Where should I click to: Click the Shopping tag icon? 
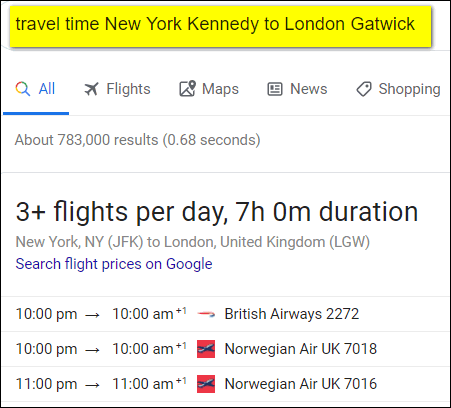(364, 89)
